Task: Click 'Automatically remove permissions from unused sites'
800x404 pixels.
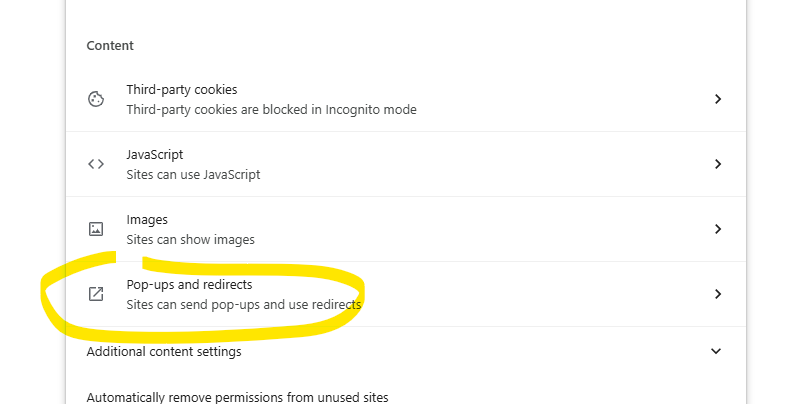Action: click(237, 397)
